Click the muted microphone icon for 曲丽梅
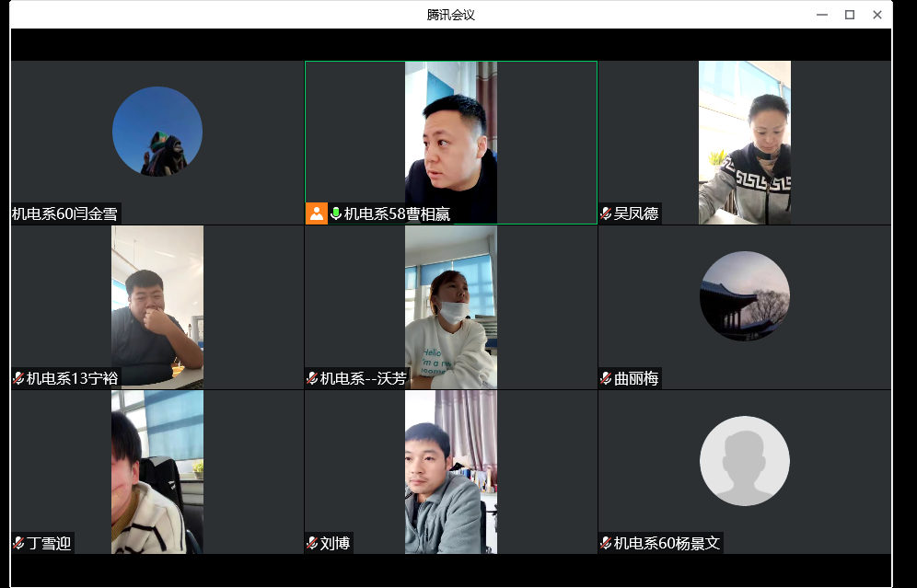Screen dimensions: 917x588 [x=606, y=378]
